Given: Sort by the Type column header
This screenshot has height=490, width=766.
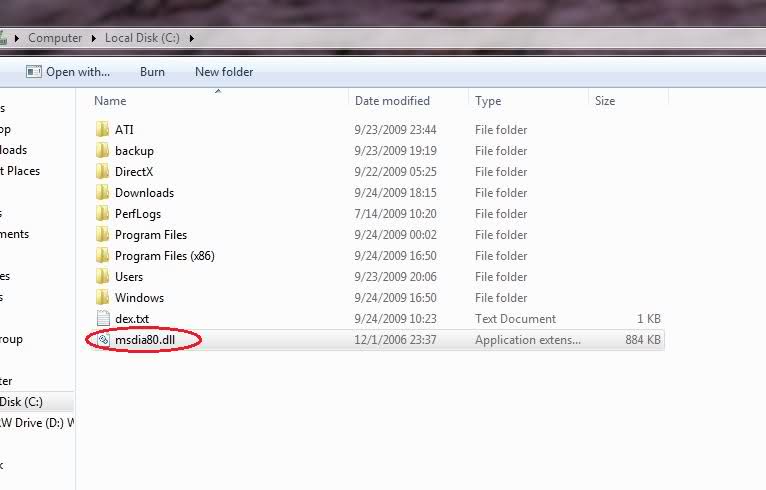Looking at the screenshot, I should (x=488, y=101).
